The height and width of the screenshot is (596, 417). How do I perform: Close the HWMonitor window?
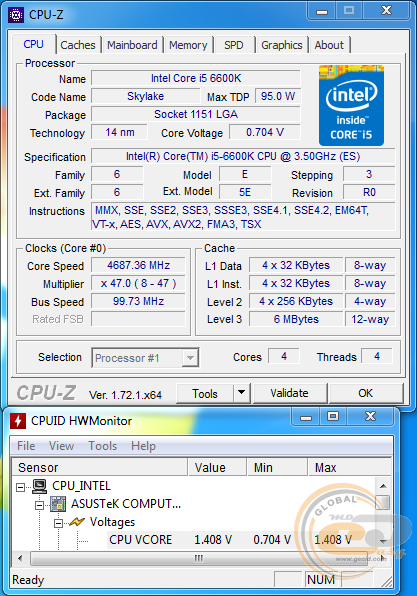click(x=370, y=417)
